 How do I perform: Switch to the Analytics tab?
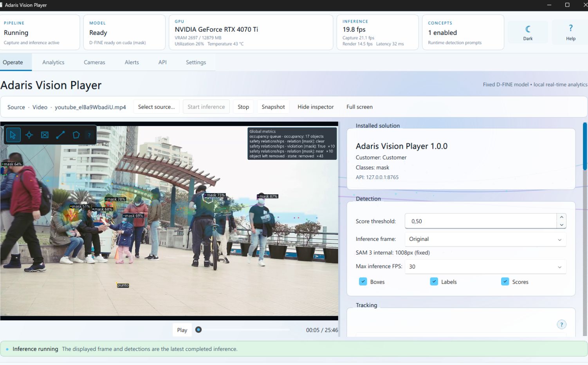[53, 62]
